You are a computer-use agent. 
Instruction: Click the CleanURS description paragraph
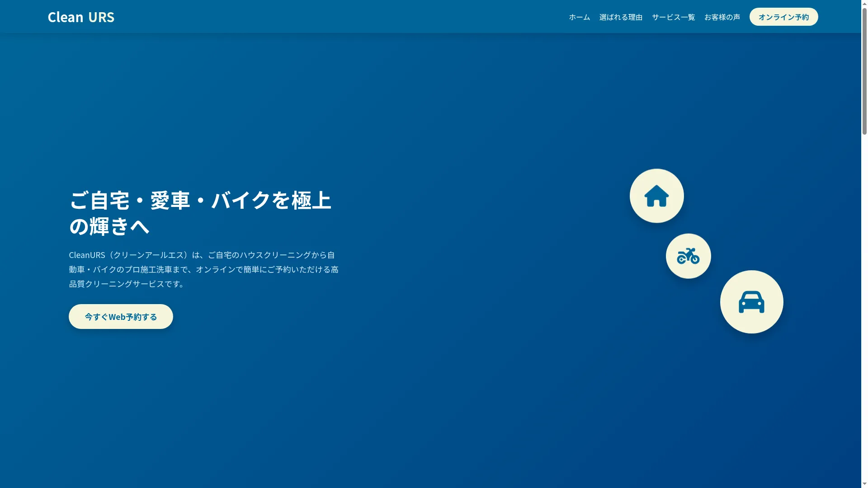point(204,269)
